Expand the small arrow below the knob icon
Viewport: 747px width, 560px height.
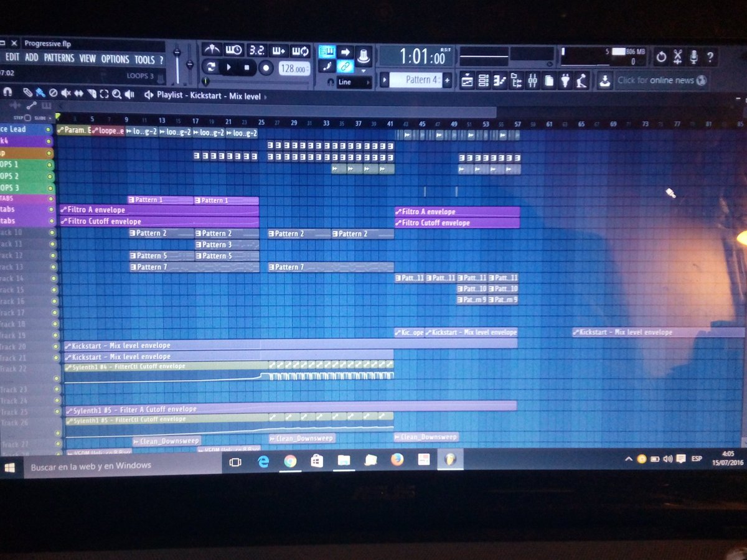(x=364, y=70)
